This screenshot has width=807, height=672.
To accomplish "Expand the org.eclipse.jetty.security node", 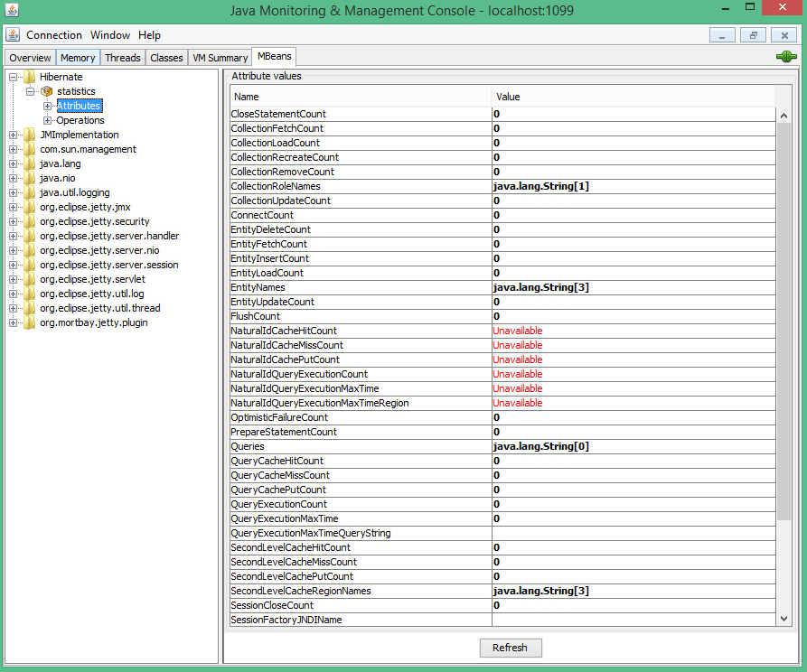I will click(x=13, y=221).
